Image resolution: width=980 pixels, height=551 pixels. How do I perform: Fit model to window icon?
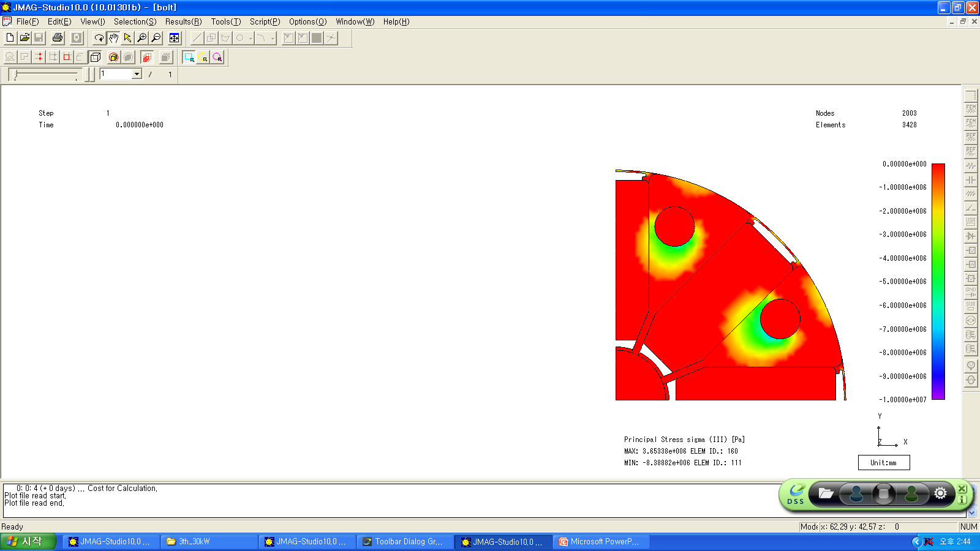pyautogui.click(x=175, y=38)
